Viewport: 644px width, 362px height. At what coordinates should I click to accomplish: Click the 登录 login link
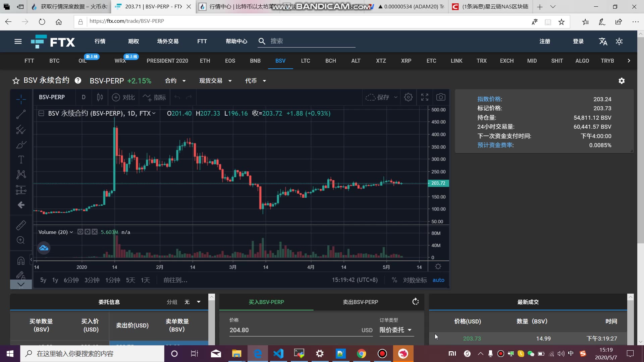click(x=578, y=41)
